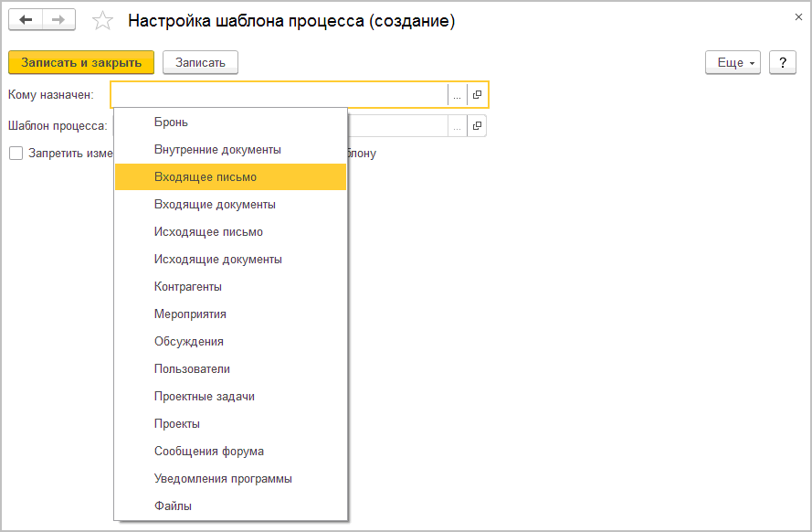Click the Записать и закрыть button

(81, 62)
